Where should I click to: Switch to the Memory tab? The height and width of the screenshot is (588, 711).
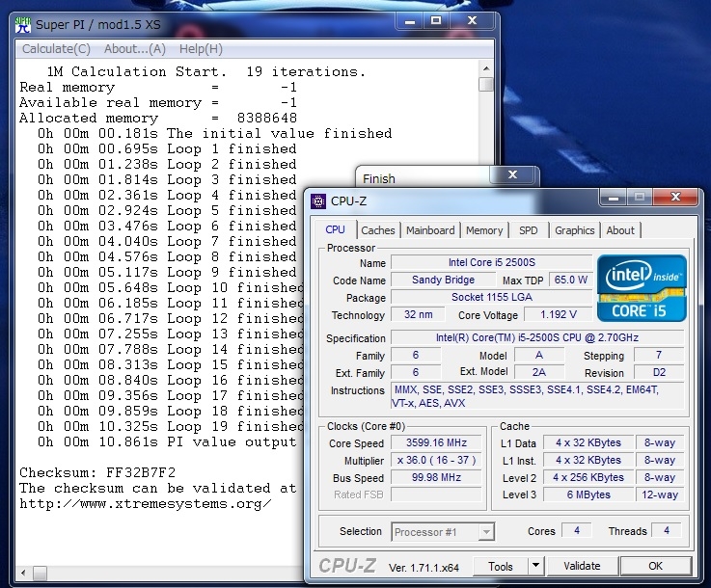click(484, 230)
